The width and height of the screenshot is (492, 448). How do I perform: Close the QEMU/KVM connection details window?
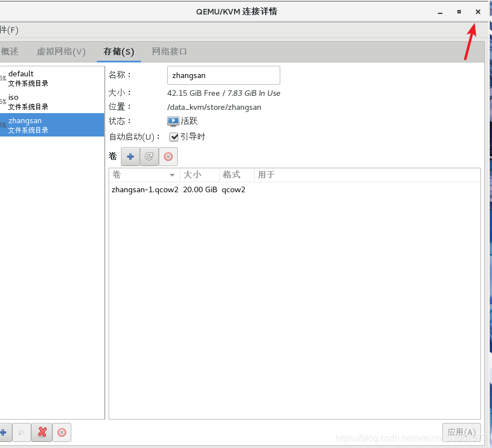click(478, 12)
